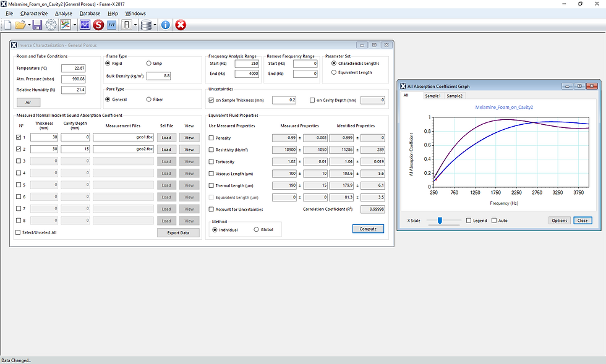Click the Temperature input field
The width and height of the screenshot is (606, 364).
pyautogui.click(x=74, y=69)
